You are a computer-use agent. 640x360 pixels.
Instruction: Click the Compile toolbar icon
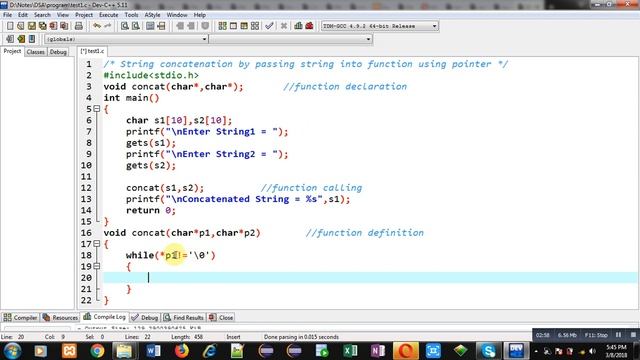tap(222, 26)
